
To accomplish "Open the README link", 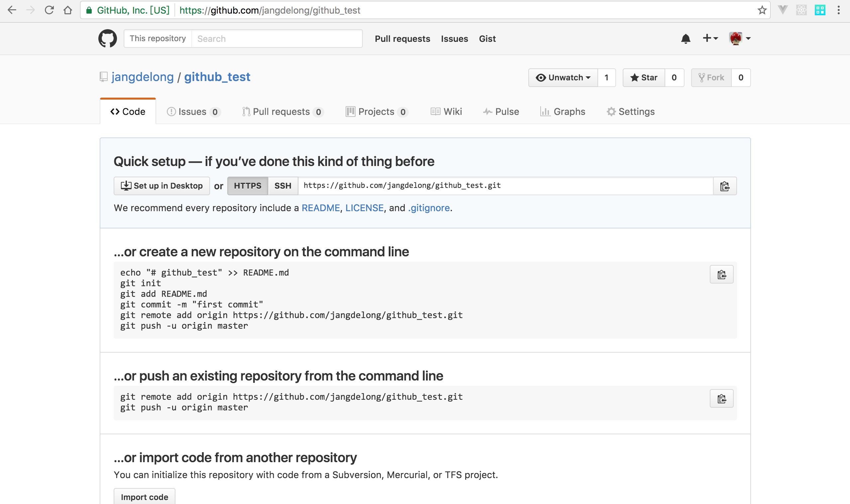I will 320,208.
